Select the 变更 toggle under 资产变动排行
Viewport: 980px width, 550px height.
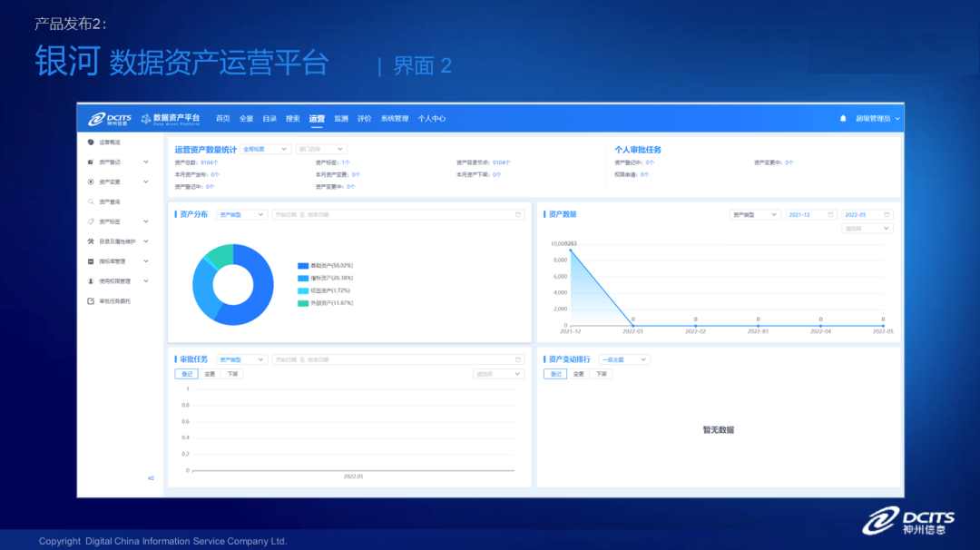click(x=578, y=374)
